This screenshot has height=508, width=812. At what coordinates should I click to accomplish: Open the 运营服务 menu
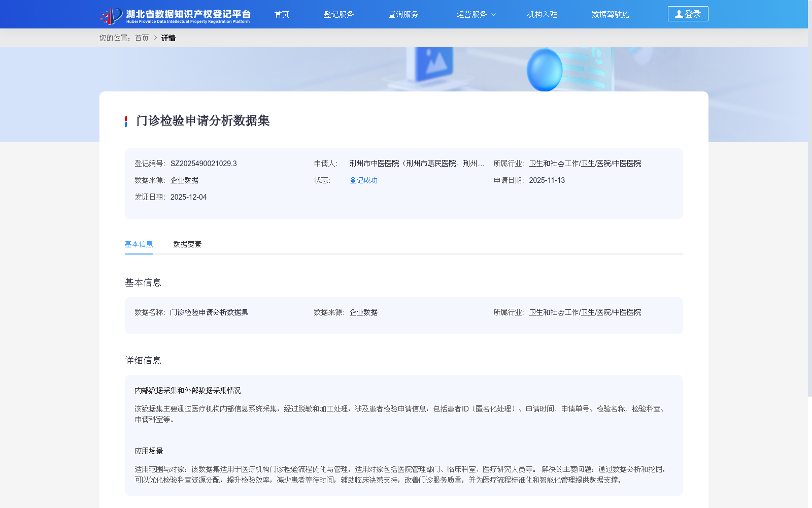point(471,14)
